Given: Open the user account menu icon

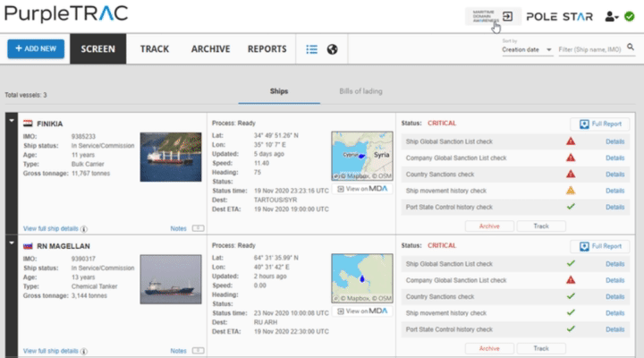Looking at the screenshot, I should tap(611, 16).
